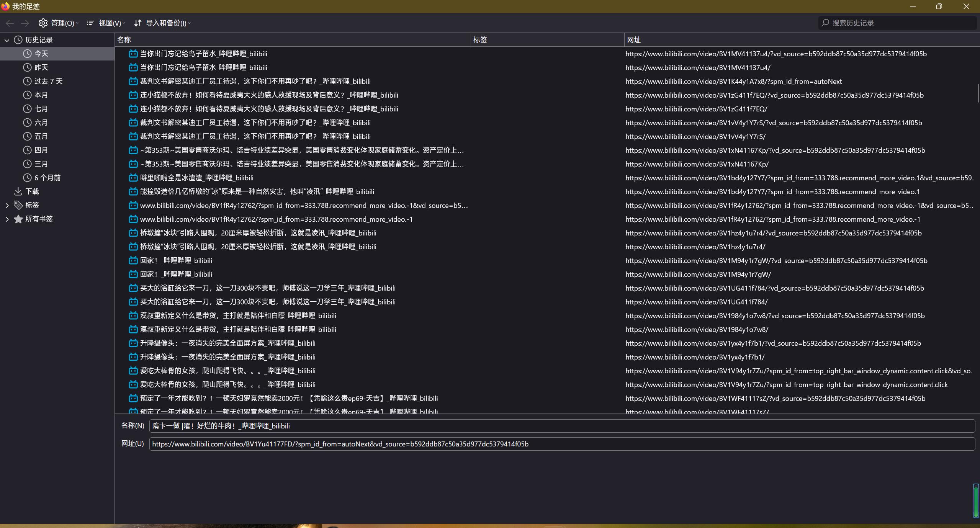Collapse the 历史记录 tree in the sidebar
This screenshot has width=980, height=528.
[7, 39]
